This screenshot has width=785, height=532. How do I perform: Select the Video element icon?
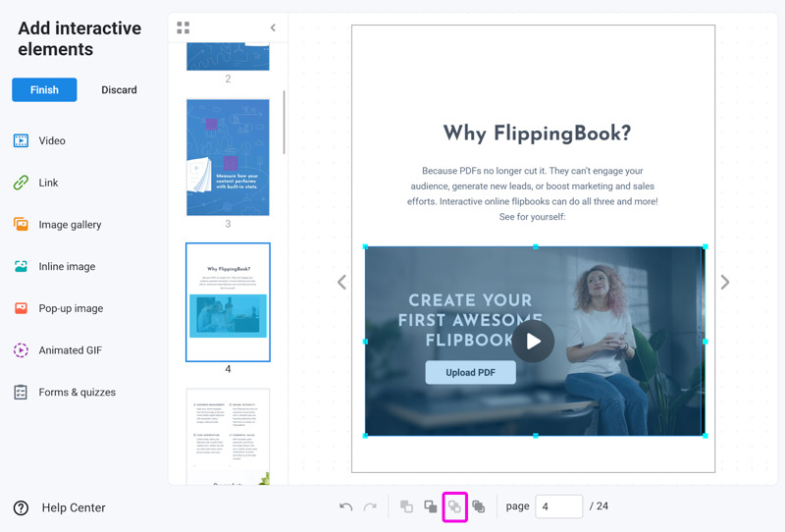[x=21, y=140]
